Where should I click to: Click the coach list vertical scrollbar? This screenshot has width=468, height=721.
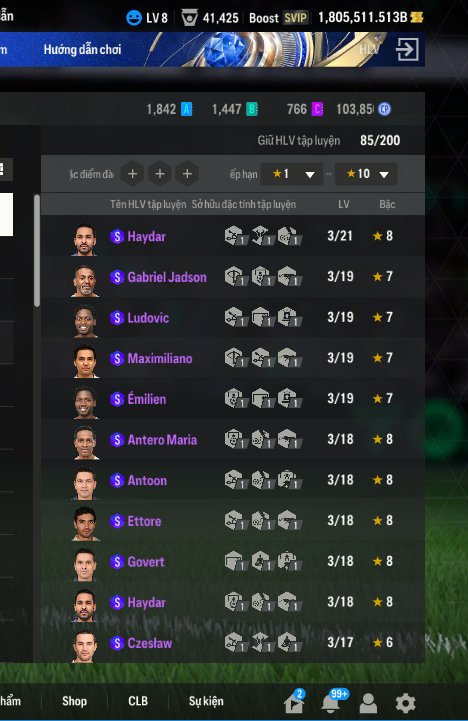37,251
